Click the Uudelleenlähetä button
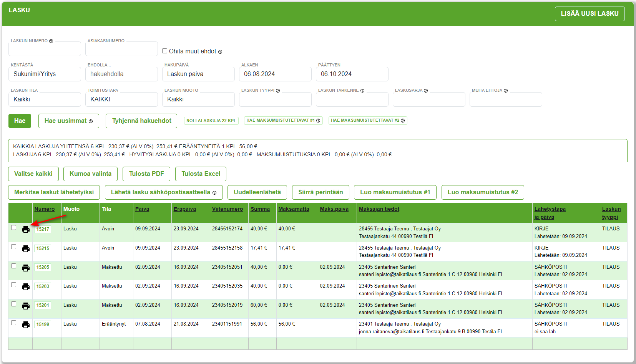This screenshot has width=636, height=364. point(257,192)
